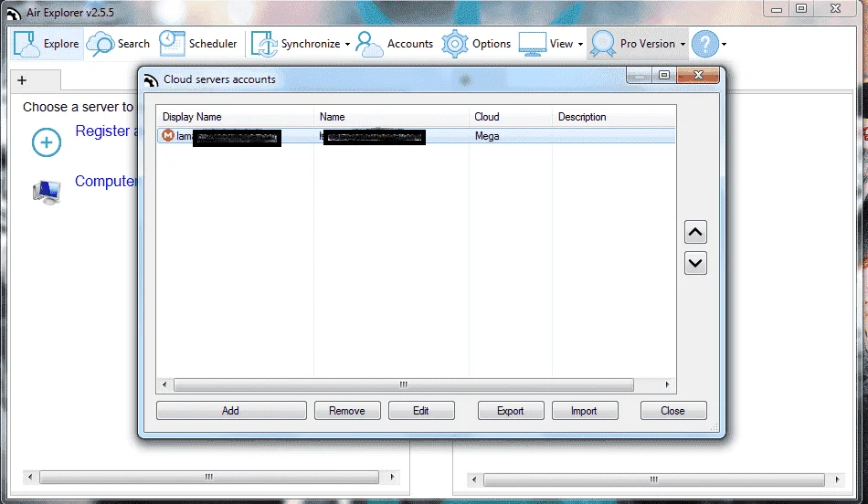Maximize the Cloud servers accounts dialog

(664, 75)
